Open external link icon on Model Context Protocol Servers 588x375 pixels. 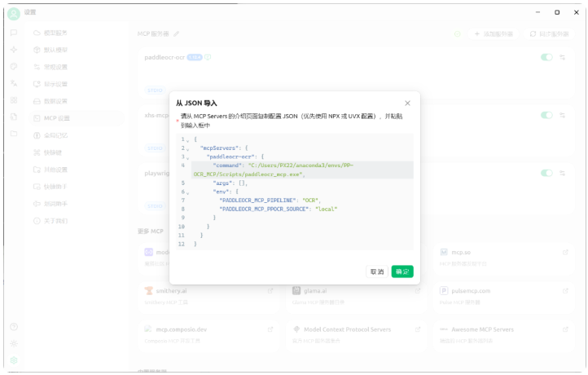[417, 329]
